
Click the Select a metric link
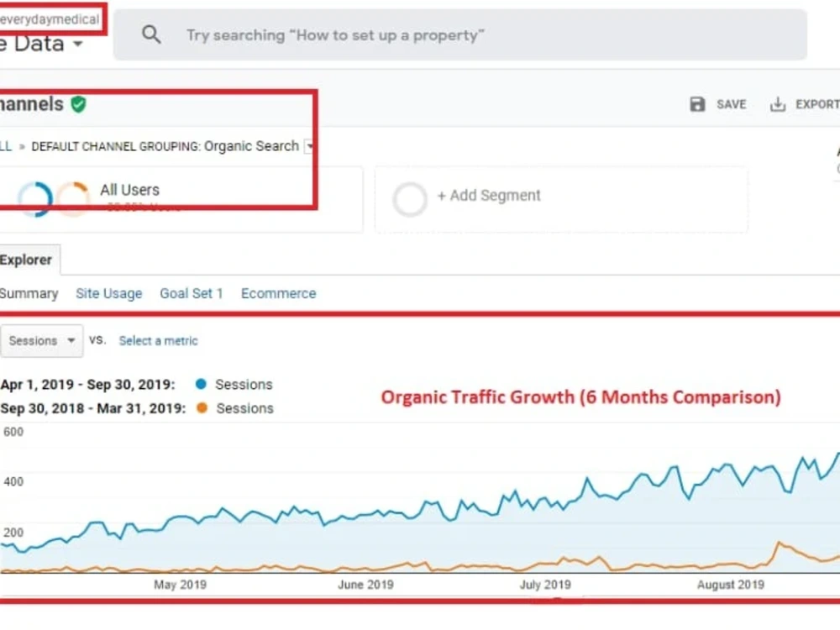pyautogui.click(x=158, y=341)
